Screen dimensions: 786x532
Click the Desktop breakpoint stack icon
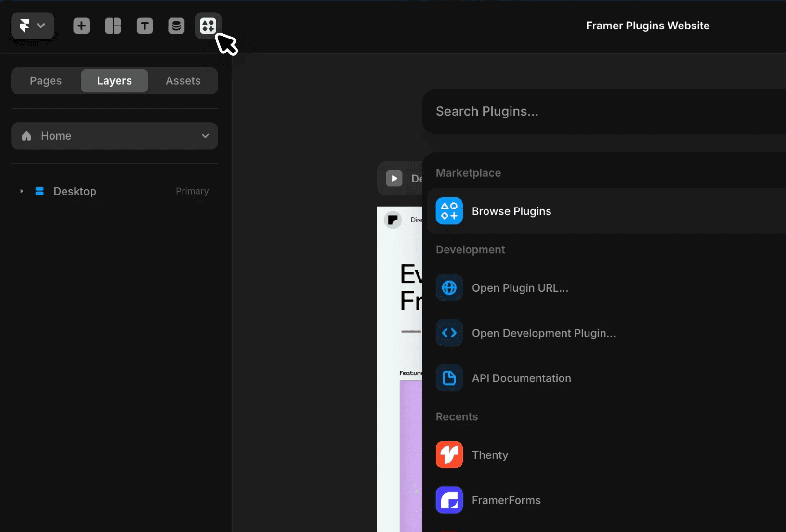39,191
